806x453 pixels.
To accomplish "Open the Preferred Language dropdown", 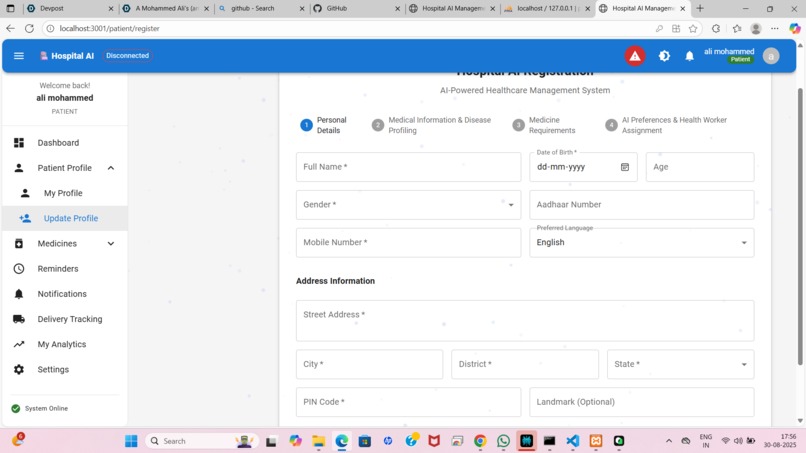I will pos(642,242).
